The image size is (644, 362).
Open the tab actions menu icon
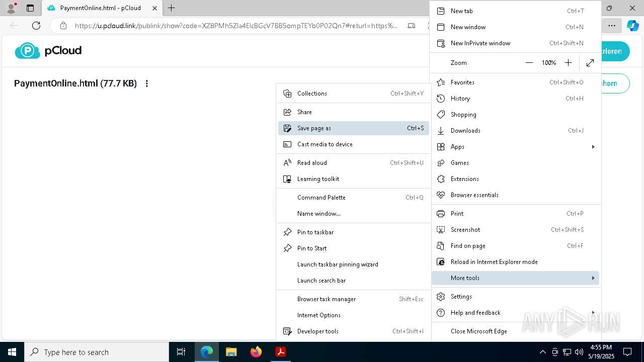[x=30, y=8]
